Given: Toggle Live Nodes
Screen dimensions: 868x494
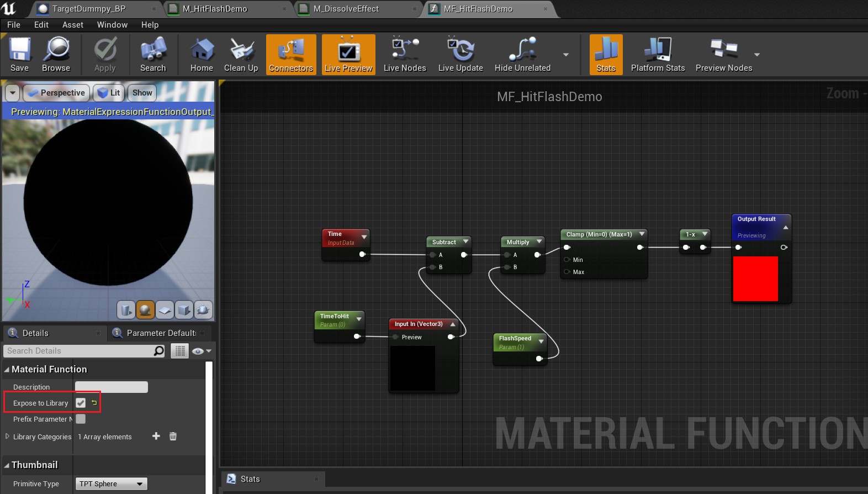Looking at the screenshot, I should click(405, 55).
